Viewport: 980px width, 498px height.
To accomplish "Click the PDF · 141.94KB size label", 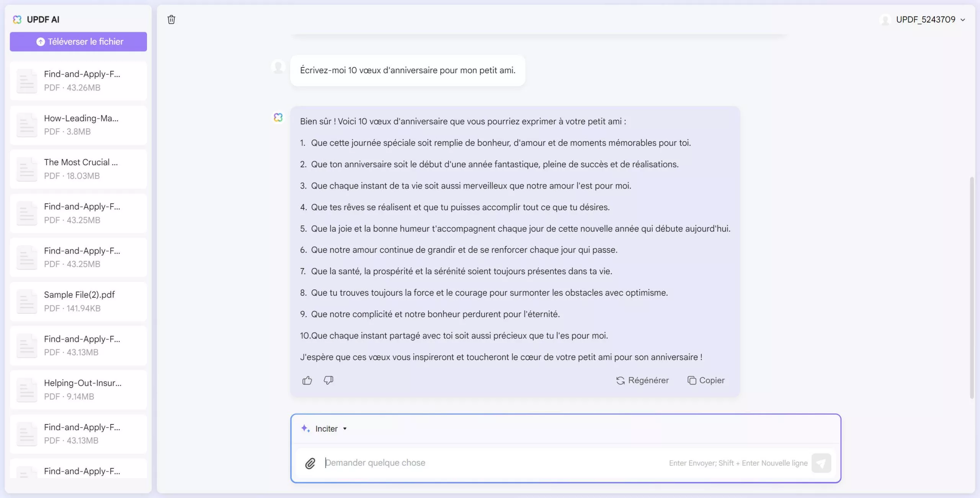I will click(72, 308).
